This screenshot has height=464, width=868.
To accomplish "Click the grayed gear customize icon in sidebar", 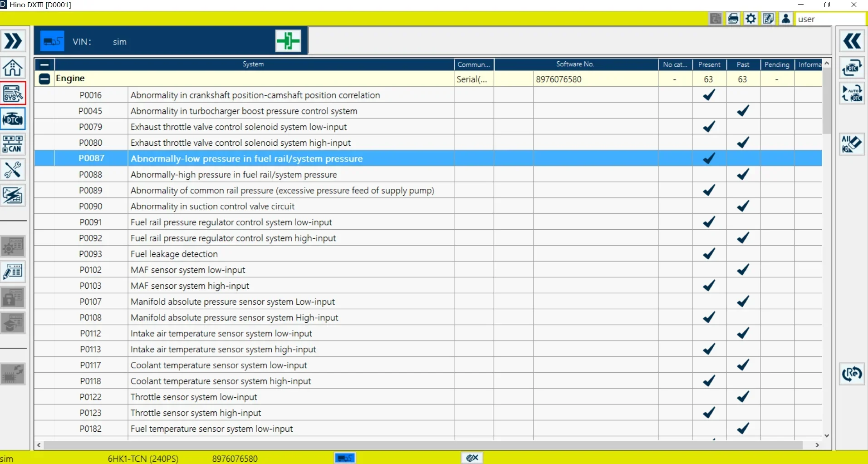I will click(13, 247).
